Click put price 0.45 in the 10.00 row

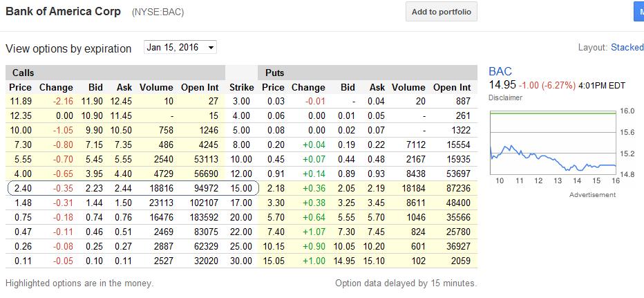coord(276,159)
